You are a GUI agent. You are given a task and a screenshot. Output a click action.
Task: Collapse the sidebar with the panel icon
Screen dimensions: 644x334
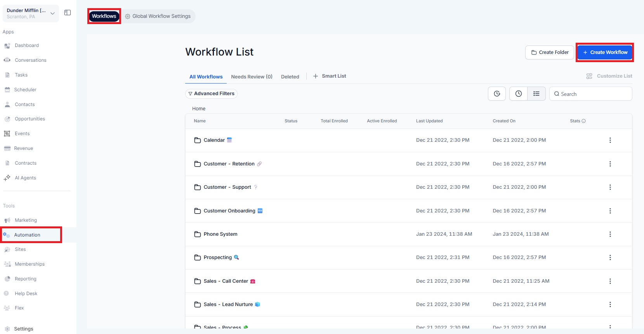tap(68, 13)
